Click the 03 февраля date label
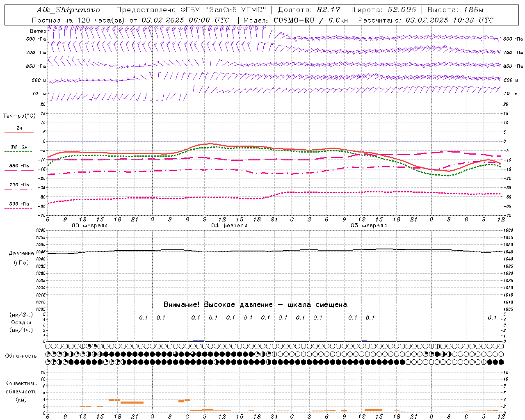 tap(90, 226)
